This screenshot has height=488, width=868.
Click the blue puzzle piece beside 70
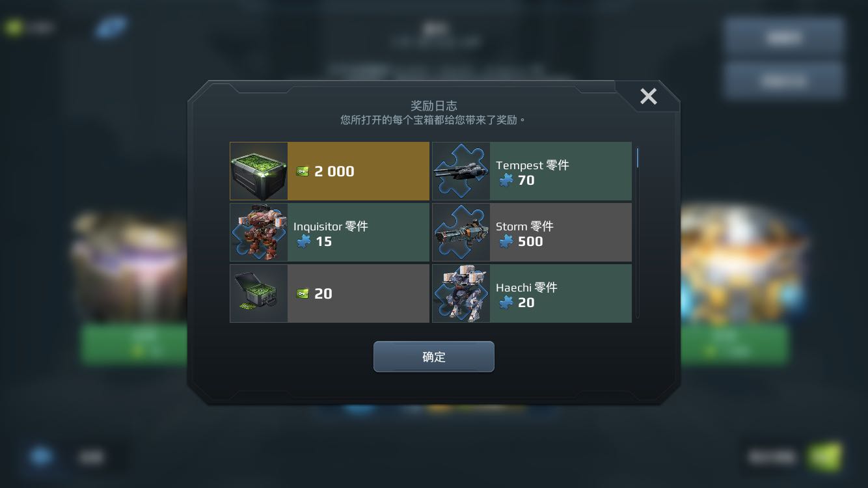pyautogui.click(x=506, y=180)
